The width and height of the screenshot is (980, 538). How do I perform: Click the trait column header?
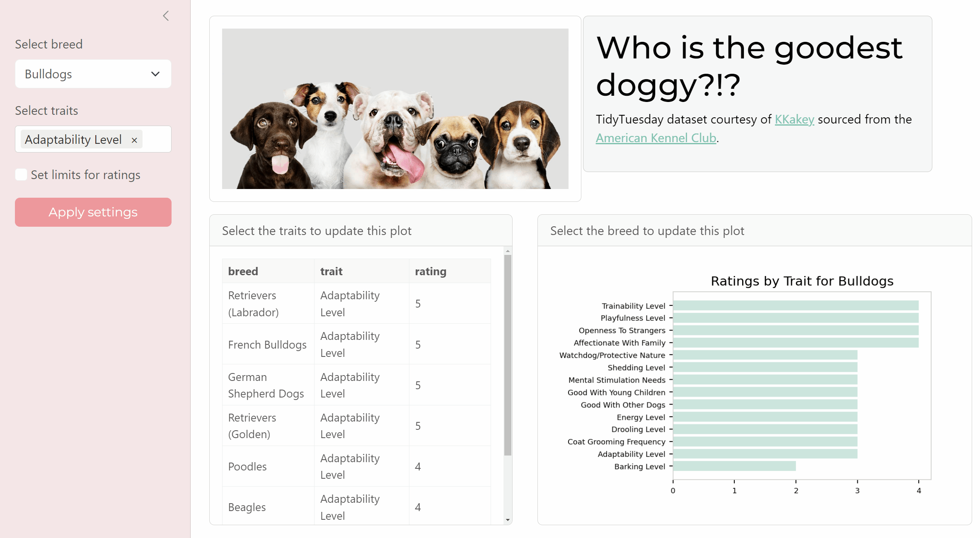(x=331, y=271)
